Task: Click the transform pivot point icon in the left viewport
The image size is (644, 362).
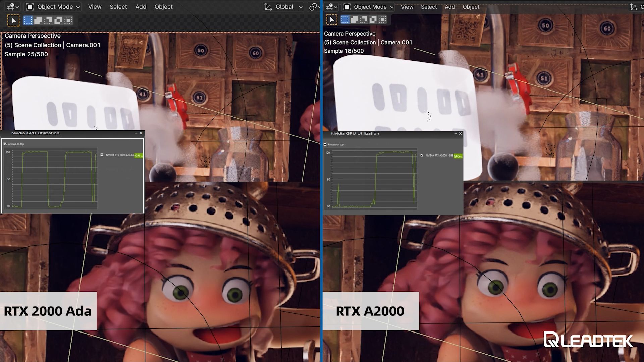Action: point(314,7)
